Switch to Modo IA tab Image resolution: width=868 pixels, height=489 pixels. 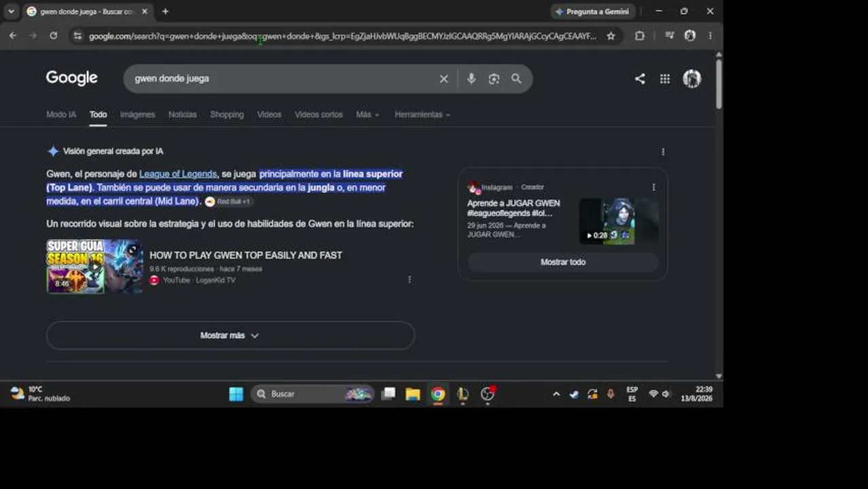61,115
